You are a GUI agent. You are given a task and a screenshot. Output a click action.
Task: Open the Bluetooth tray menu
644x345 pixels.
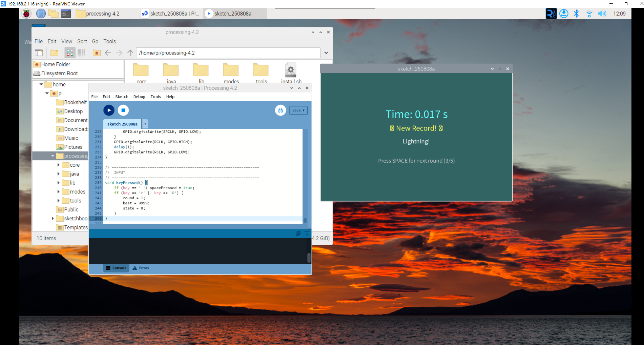pos(576,14)
